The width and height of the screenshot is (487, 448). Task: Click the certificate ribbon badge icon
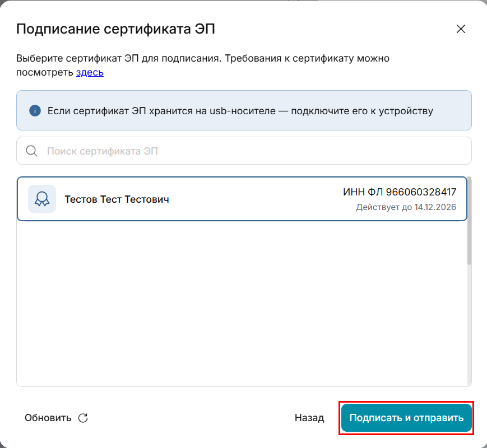42,199
